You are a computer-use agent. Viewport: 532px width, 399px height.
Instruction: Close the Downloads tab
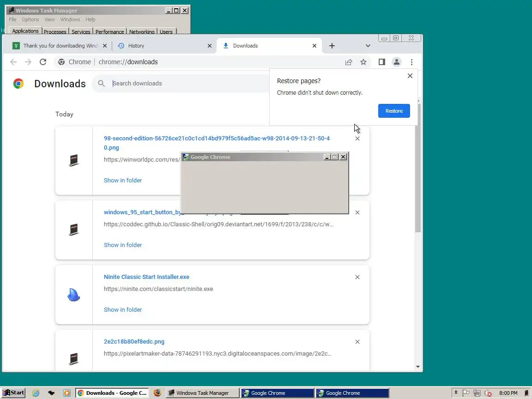coord(314,46)
